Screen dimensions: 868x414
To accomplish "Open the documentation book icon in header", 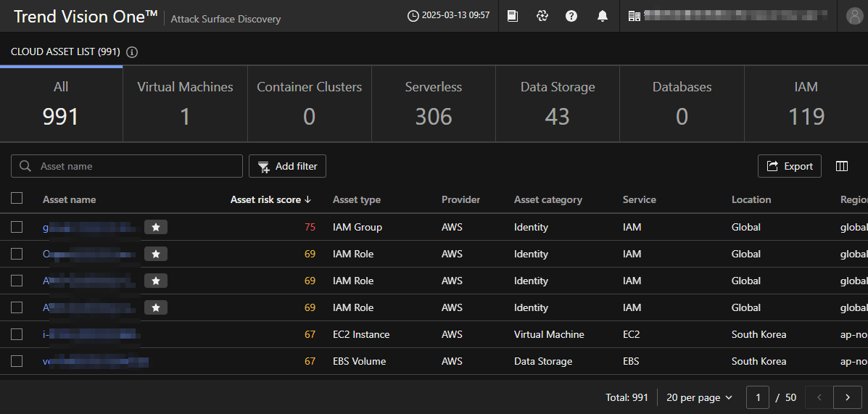I will pos(513,16).
